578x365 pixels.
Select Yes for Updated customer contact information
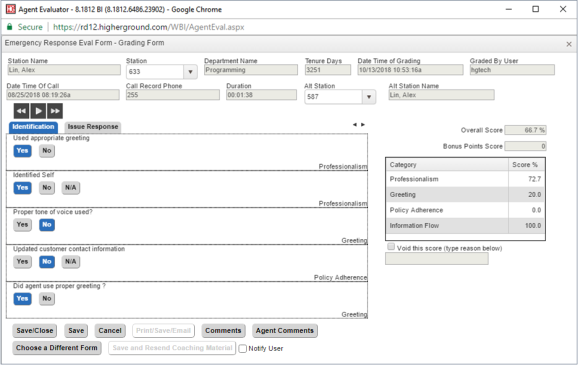pos(22,261)
